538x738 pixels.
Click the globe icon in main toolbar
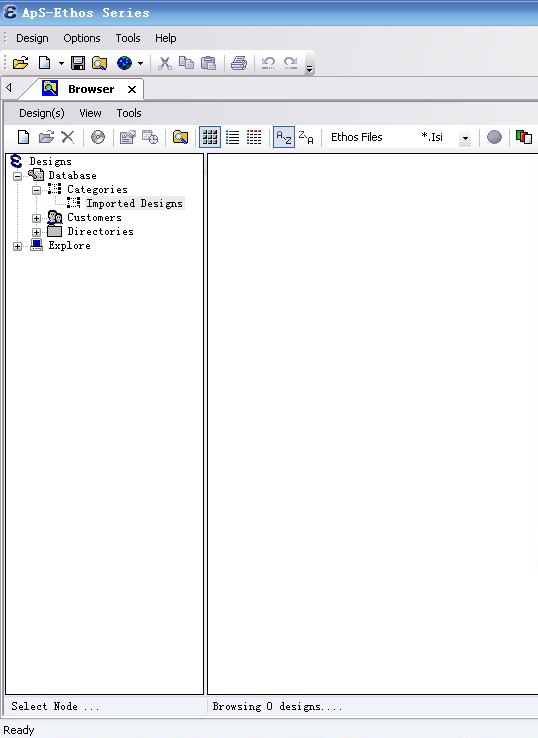pos(124,63)
